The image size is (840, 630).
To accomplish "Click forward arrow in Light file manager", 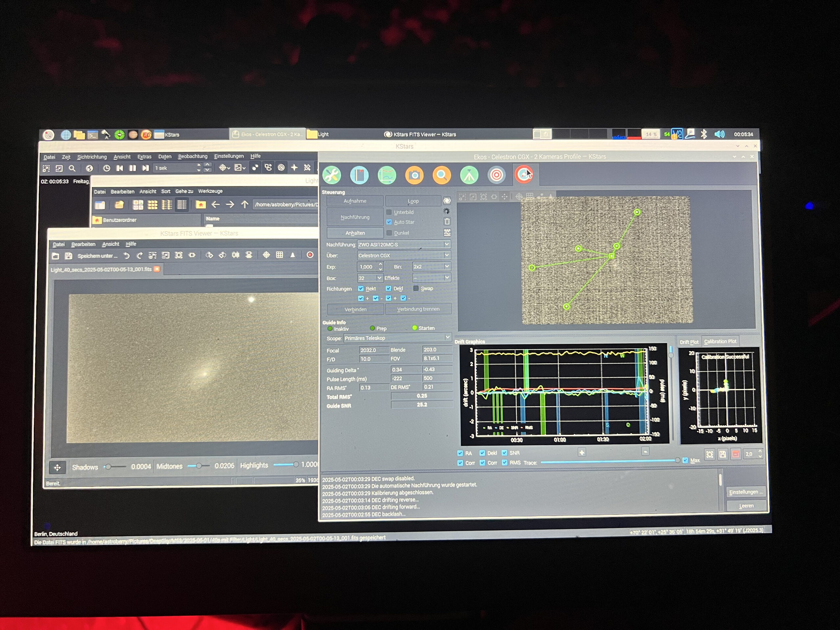I will [x=230, y=205].
